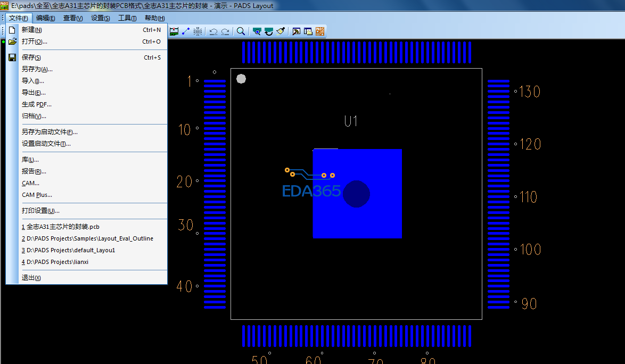Open the 库(L)... library entry
This screenshot has width=625, height=364.
30,160
